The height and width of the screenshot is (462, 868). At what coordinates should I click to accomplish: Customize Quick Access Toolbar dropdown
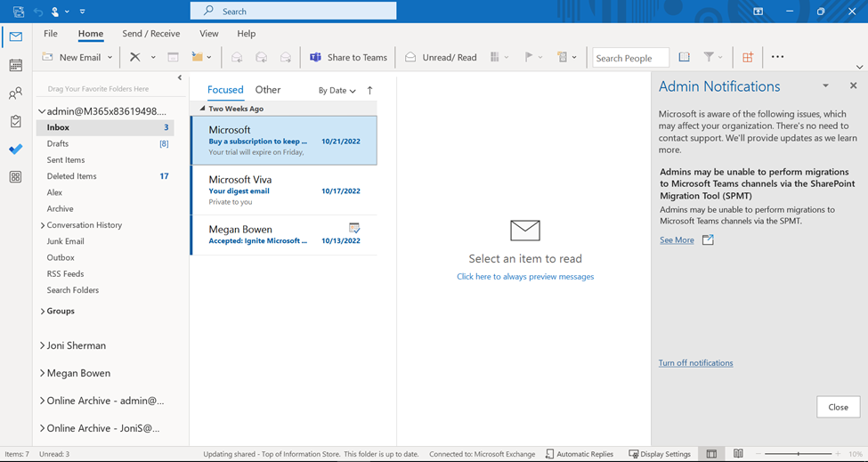83,11
